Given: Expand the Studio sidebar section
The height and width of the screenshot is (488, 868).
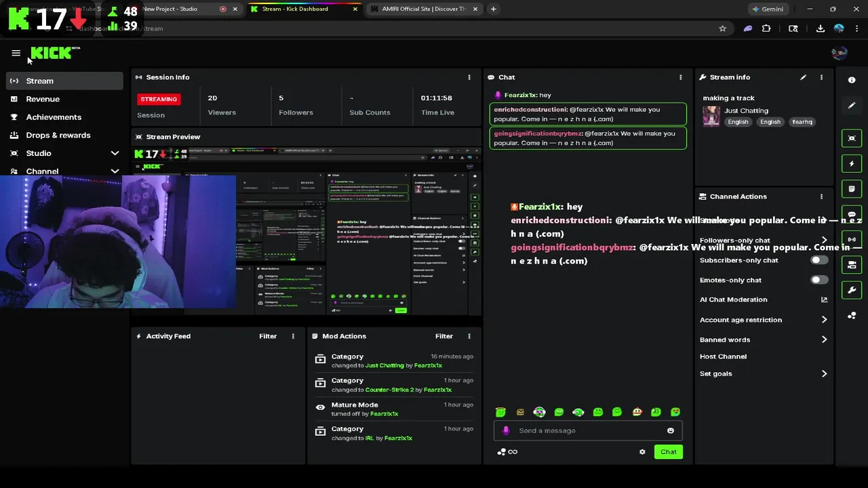Looking at the screenshot, I should (64, 153).
